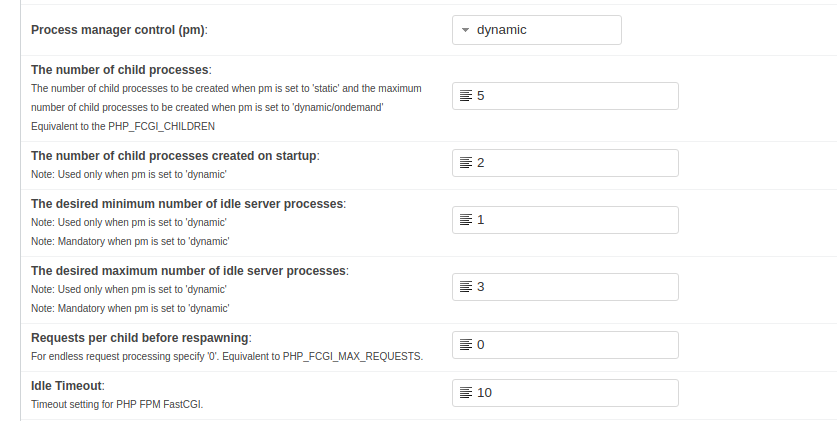Click lines icon in child processes field
837x421 pixels.
coord(465,96)
